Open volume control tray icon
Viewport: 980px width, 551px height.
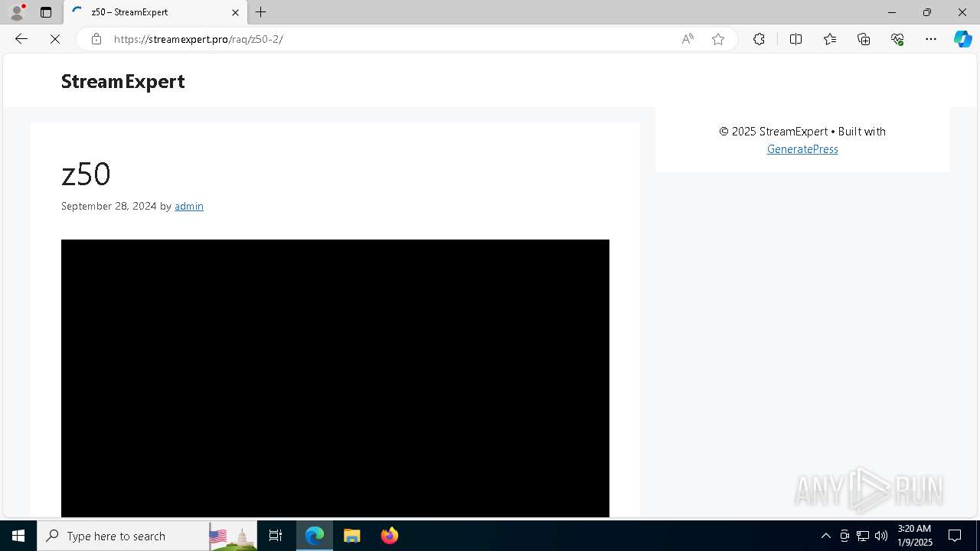(x=881, y=536)
